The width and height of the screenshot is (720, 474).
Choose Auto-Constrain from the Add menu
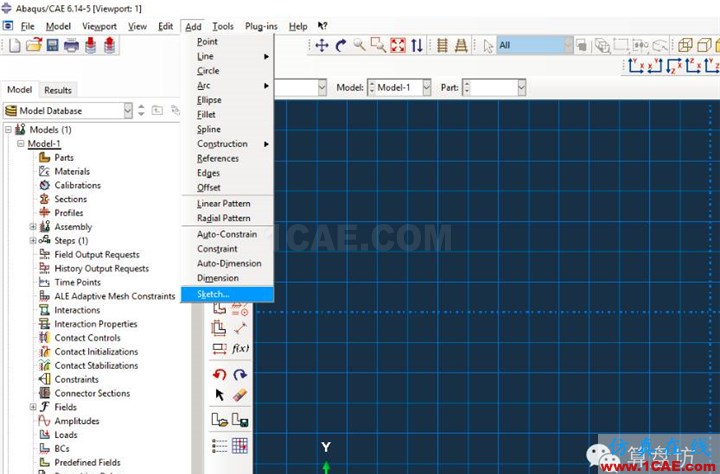pyautogui.click(x=227, y=234)
